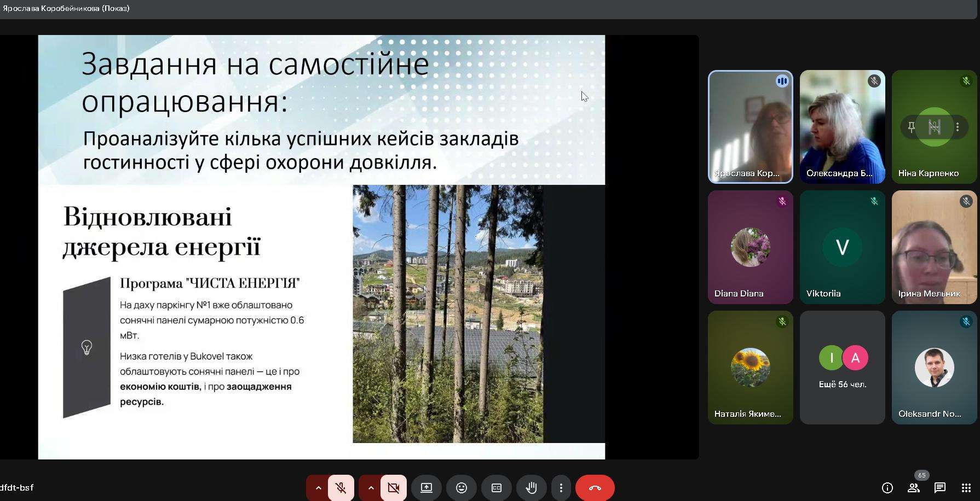Click Viktoriia's V avatar
This screenshot has width=980, height=501.
click(x=842, y=247)
